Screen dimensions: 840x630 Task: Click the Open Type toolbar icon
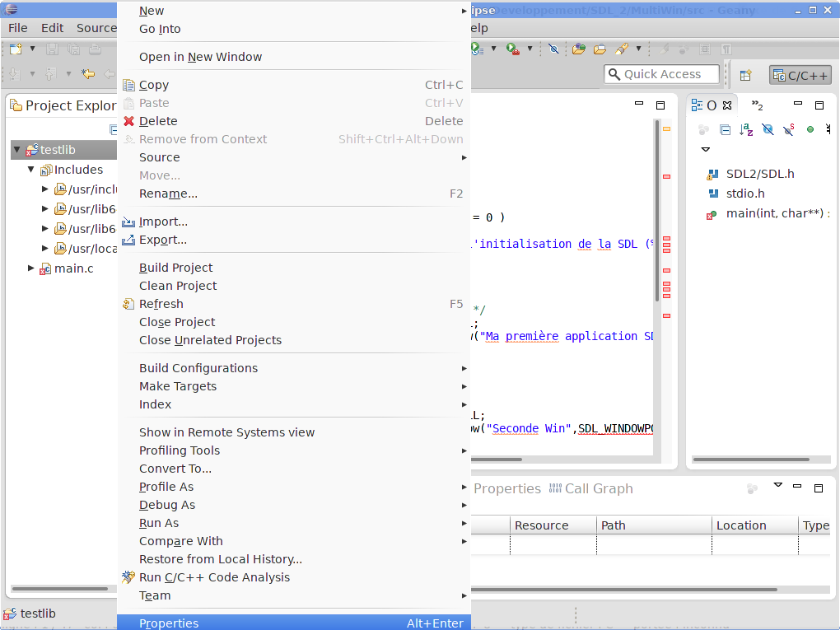tap(579, 49)
